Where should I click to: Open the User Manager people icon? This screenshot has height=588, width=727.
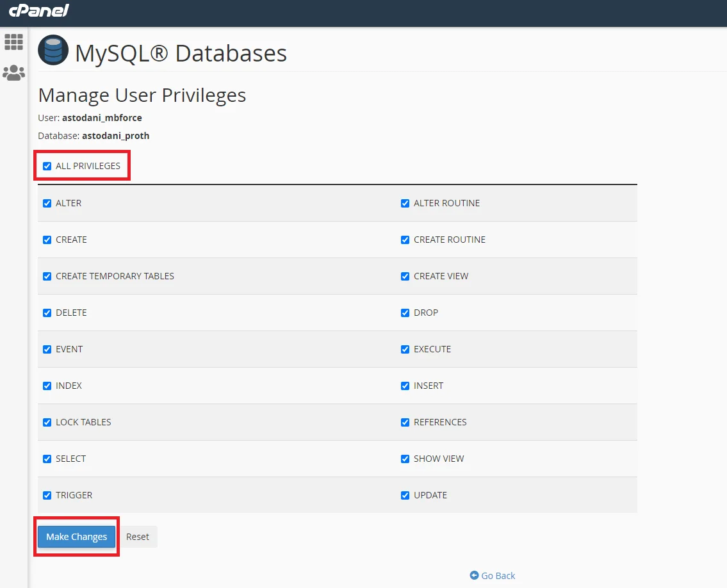click(13, 73)
